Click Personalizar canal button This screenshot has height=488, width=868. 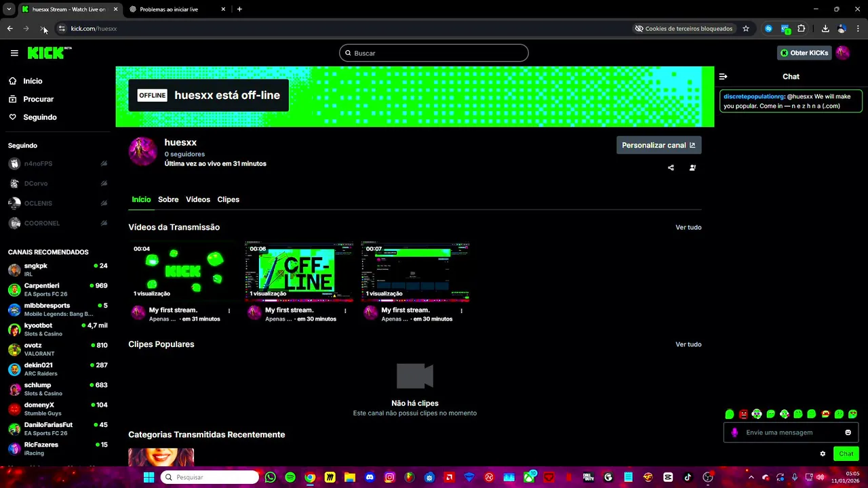[658, 145]
